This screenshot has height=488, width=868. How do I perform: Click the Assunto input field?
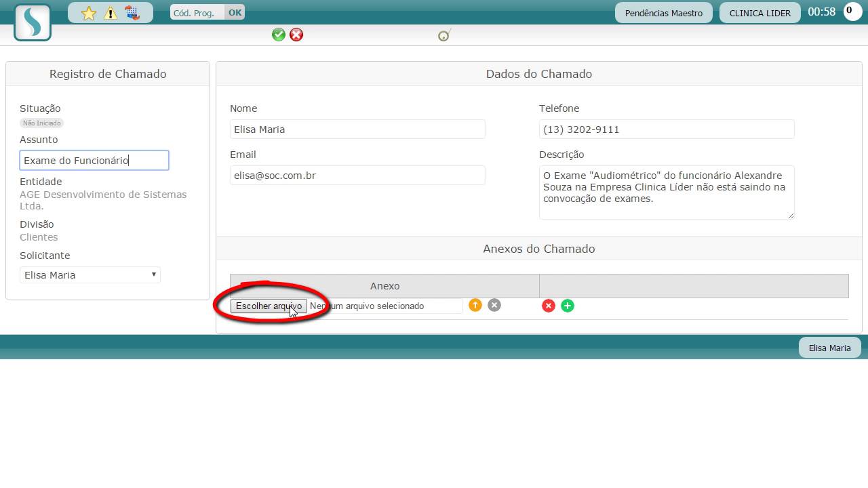(x=94, y=161)
